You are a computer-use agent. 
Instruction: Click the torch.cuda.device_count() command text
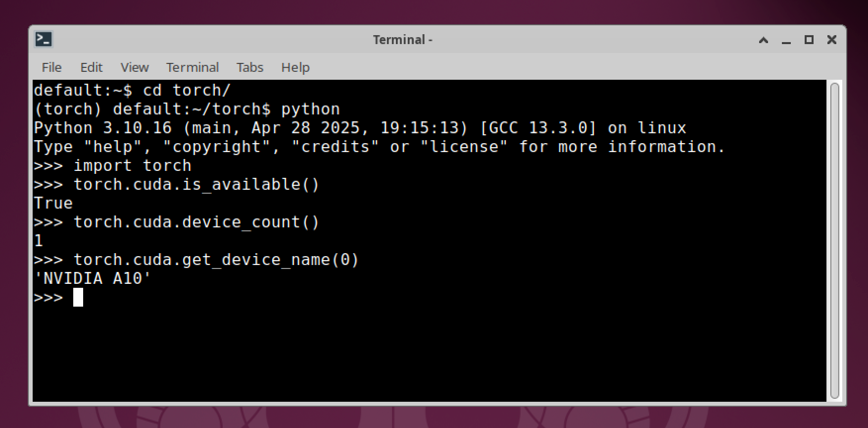196,221
